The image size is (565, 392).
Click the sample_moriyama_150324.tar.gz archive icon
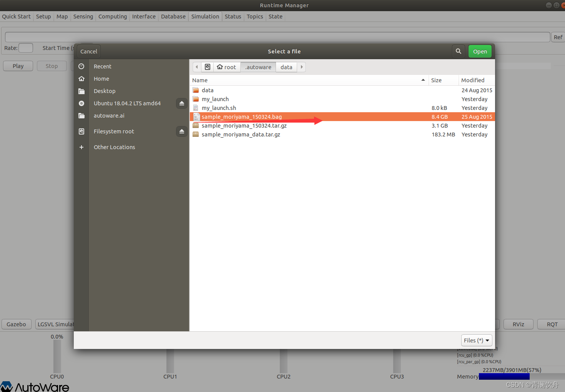(196, 126)
